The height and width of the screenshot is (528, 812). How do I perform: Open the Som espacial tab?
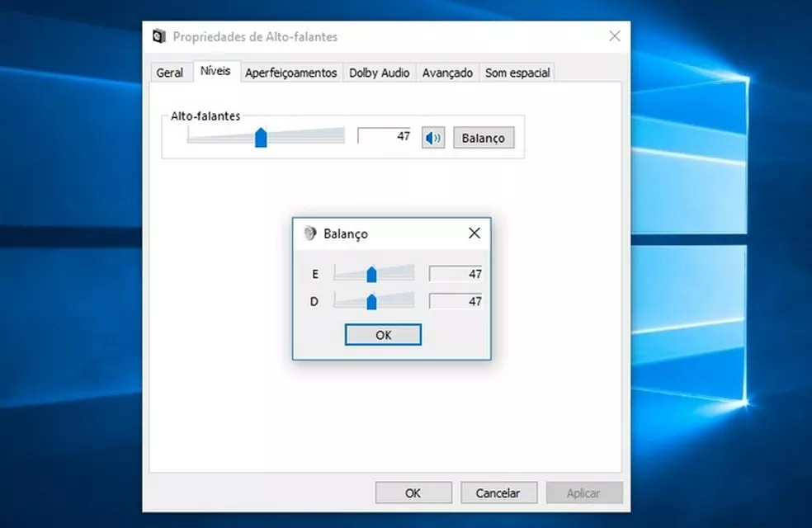(x=517, y=73)
